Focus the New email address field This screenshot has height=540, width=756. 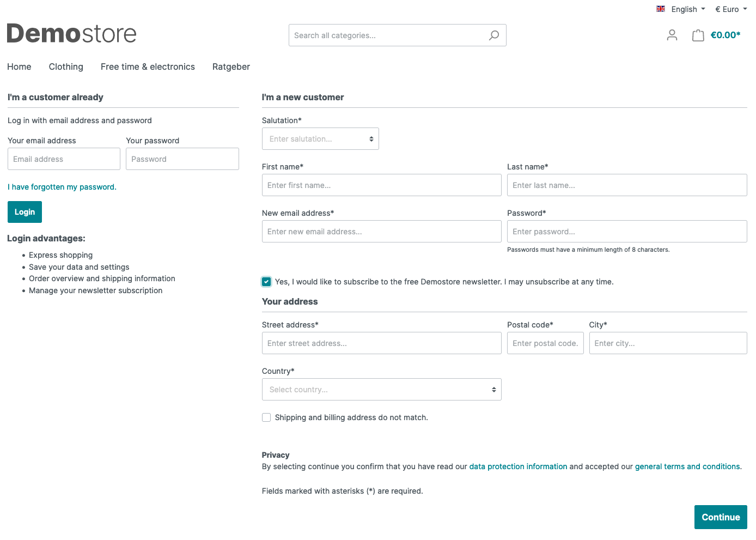pos(382,232)
